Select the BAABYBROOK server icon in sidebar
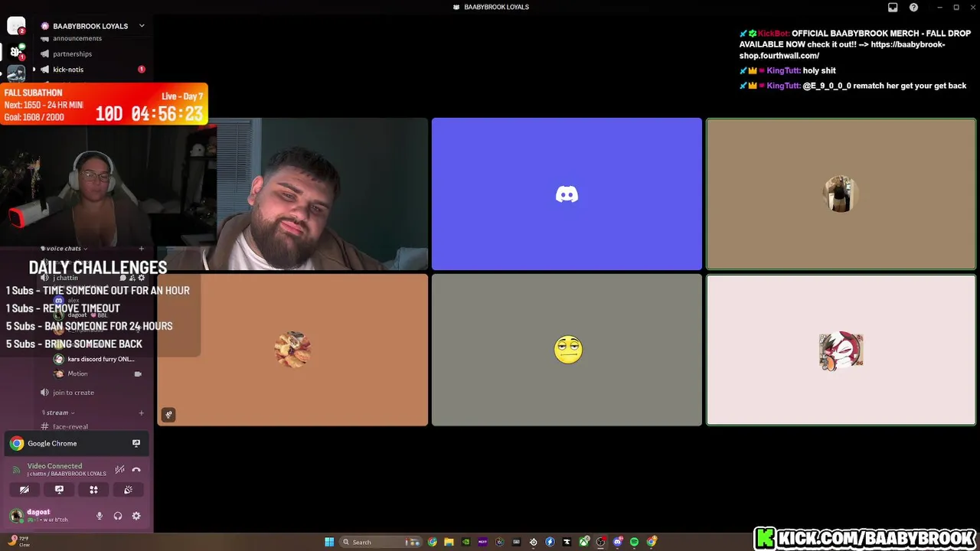This screenshot has width=980, height=551. tap(16, 52)
